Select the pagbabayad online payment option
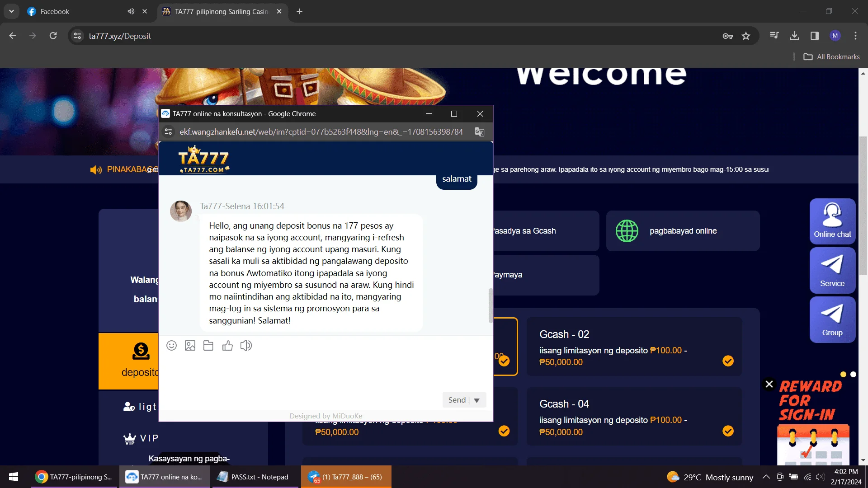The height and width of the screenshot is (488, 868). [683, 231]
